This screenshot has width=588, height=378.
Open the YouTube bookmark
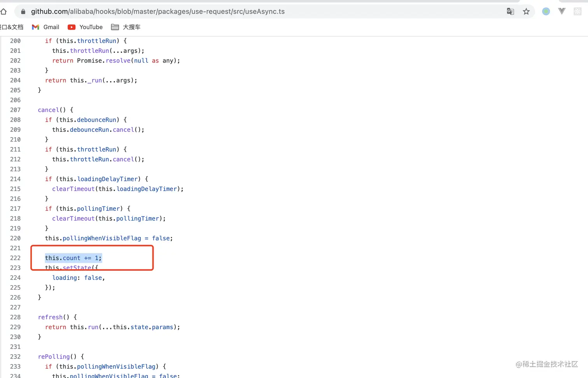[x=85, y=27]
